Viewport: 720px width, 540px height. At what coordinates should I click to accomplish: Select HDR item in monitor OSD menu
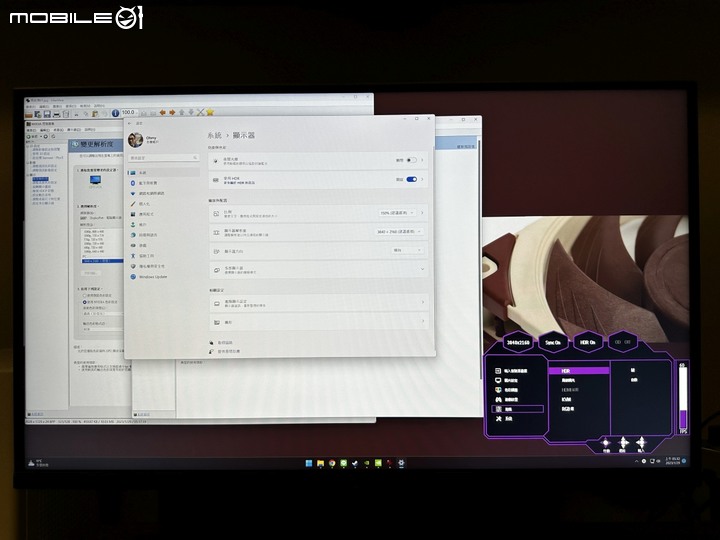point(579,371)
